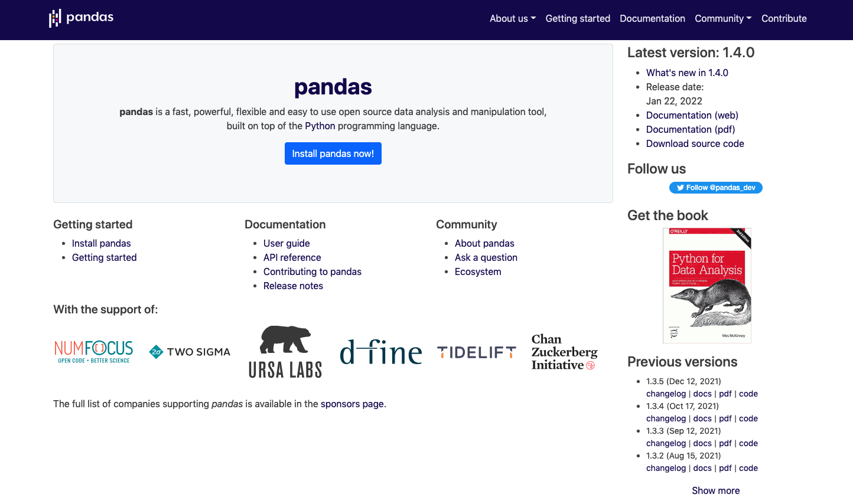This screenshot has width=853, height=504.
Task: Open changelog for version 1.3.5
Action: click(x=666, y=394)
